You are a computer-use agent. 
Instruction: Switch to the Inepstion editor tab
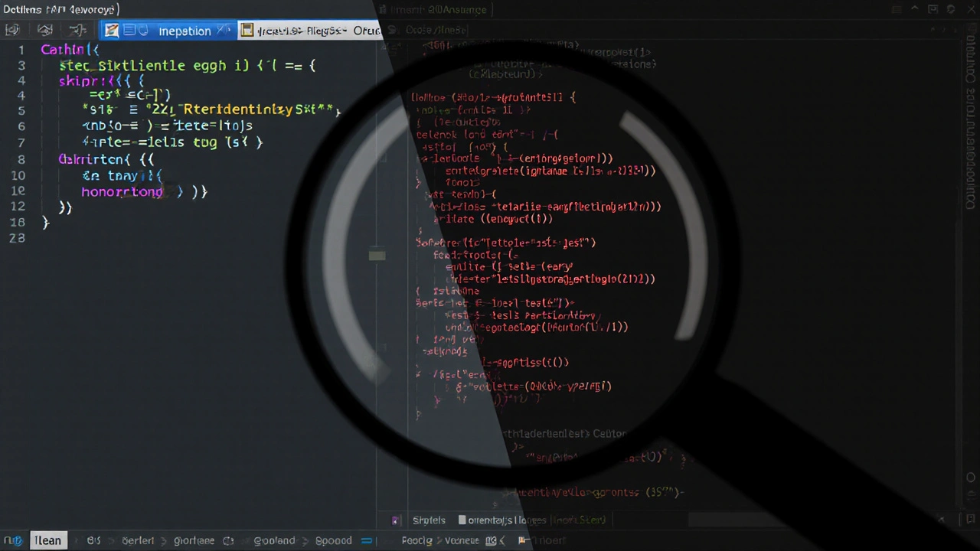point(184,31)
